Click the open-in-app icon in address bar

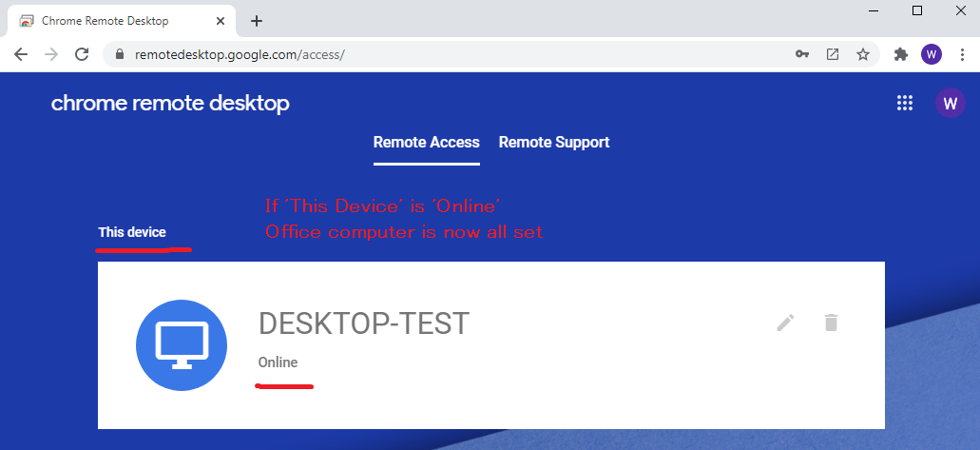coord(833,54)
